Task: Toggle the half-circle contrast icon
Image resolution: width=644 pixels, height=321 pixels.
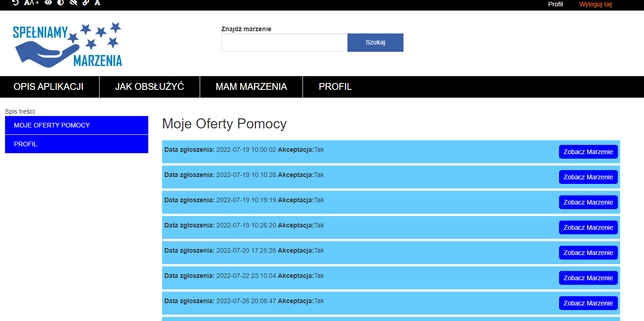Action: [61, 3]
